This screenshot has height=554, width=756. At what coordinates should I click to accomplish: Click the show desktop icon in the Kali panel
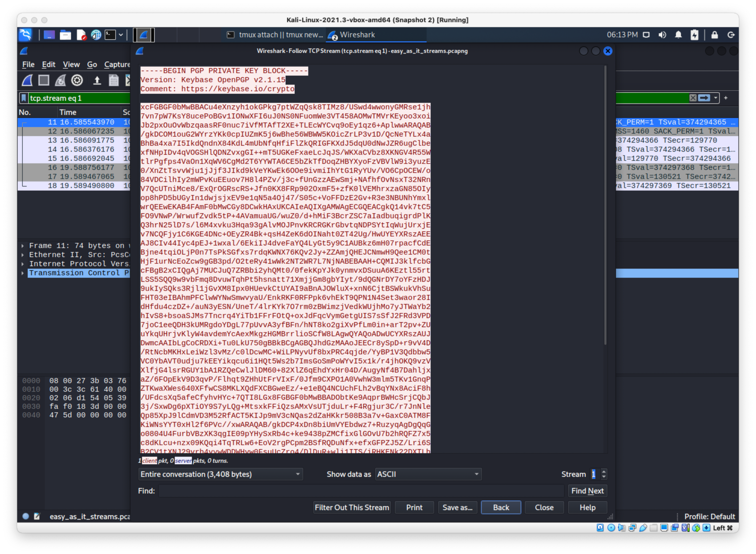point(49,35)
